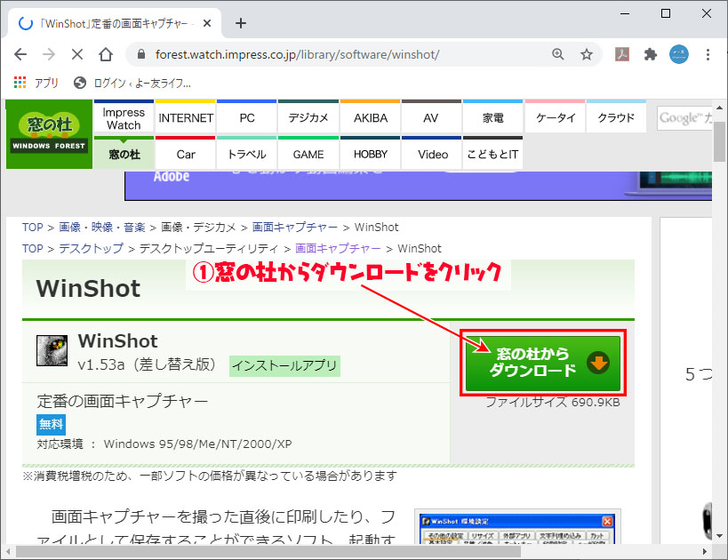Viewport: 728px width, 560px height.
Task: Open the PDF extension icon
Action: [622, 54]
